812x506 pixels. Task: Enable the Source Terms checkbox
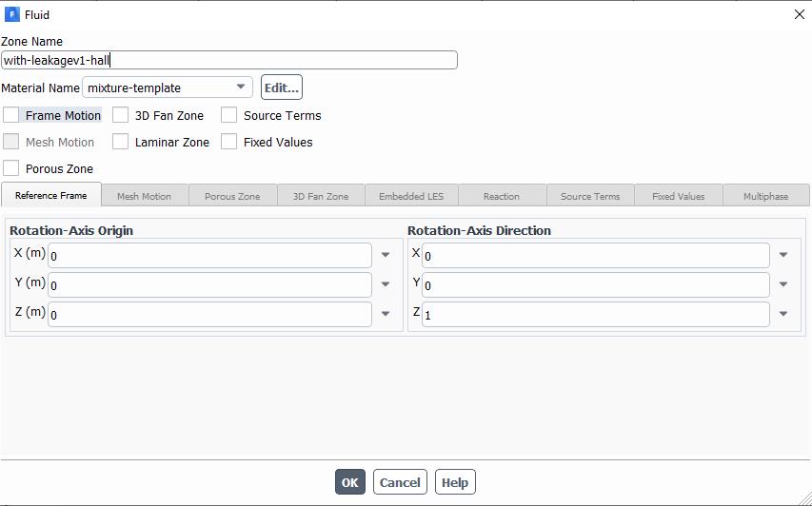[228, 115]
